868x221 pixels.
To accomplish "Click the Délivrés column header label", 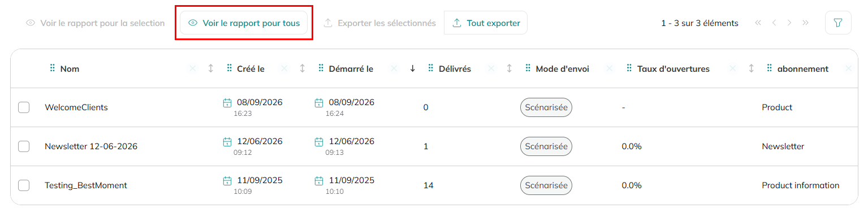I will click(455, 69).
